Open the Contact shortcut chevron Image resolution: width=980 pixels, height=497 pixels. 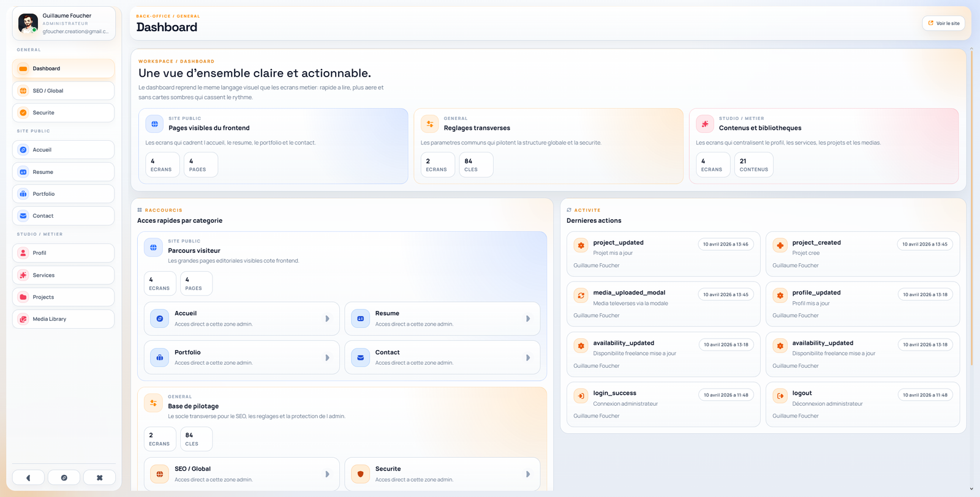coord(528,357)
